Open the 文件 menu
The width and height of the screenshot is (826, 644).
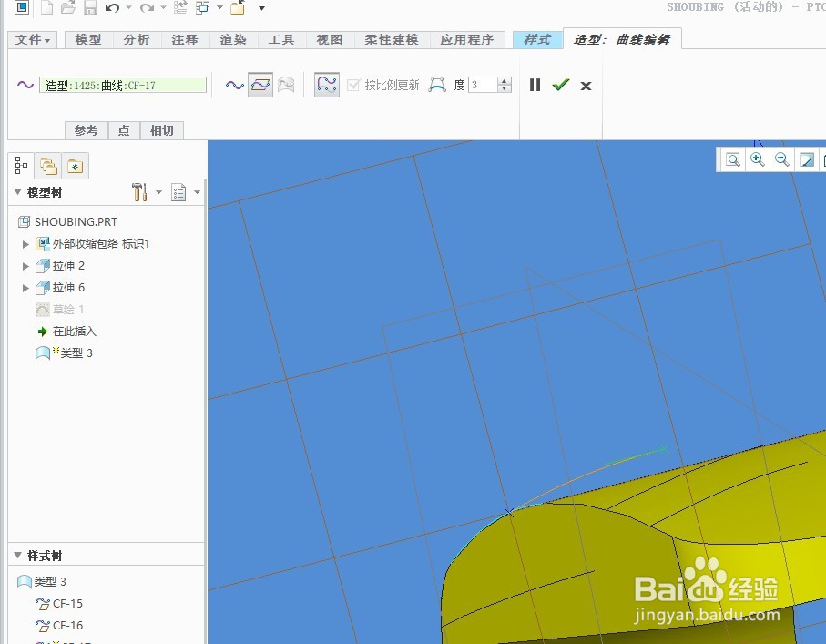pyautogui.click(x=33, y=39)
